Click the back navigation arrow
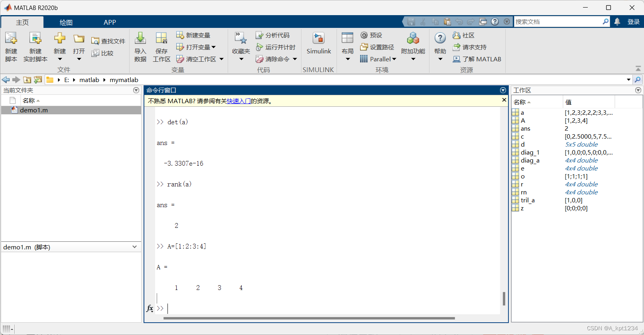 click(6, 80)
